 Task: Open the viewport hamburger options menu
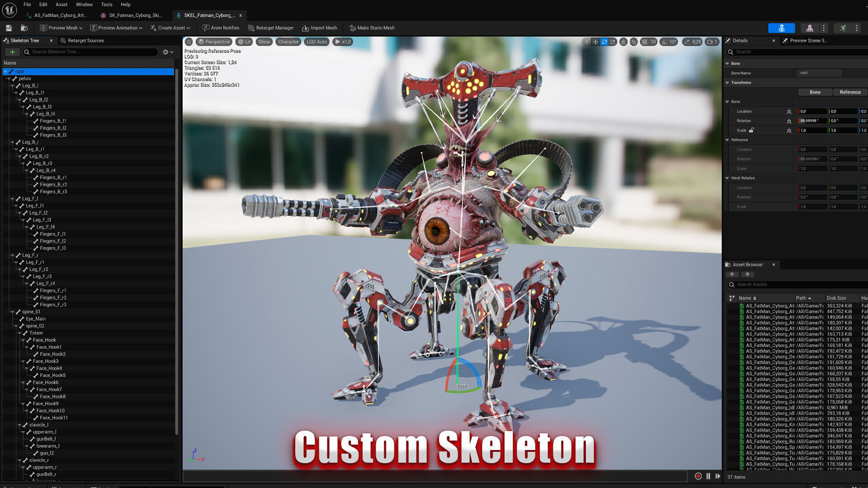click(189, 42)
